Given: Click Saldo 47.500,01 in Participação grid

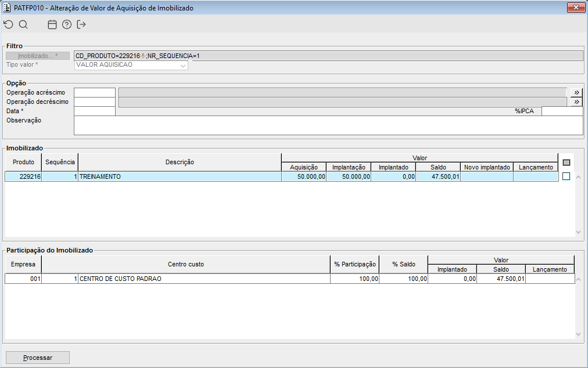Looking at the screenshot, I should [x=501, y=279].
